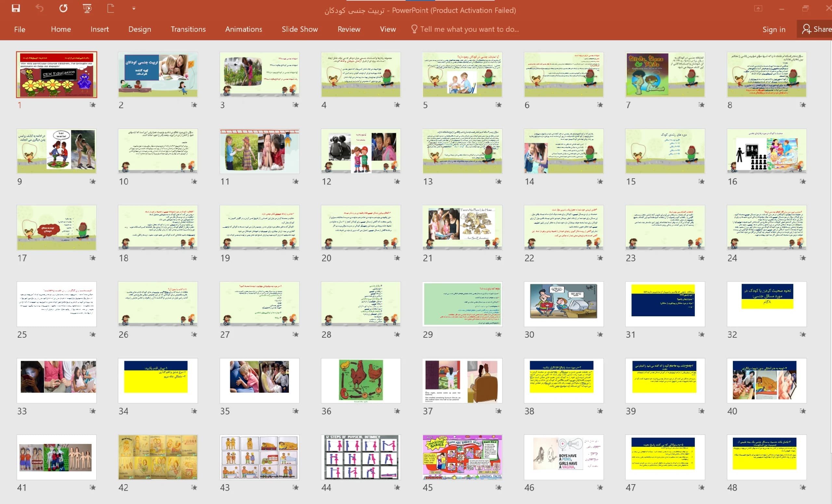The height and width of the screenshot is (504, 832).
Task: Click animation star icon under slide 1
Action: click(93, 105)
